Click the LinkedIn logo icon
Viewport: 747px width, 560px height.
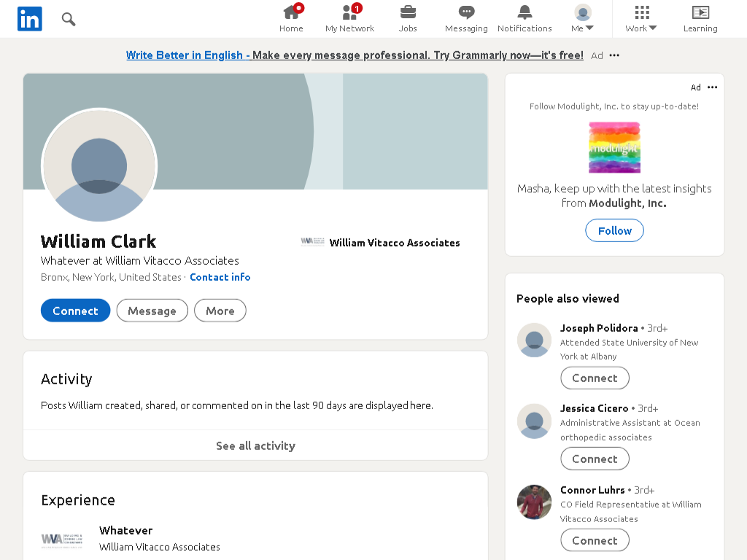(29, 19)
